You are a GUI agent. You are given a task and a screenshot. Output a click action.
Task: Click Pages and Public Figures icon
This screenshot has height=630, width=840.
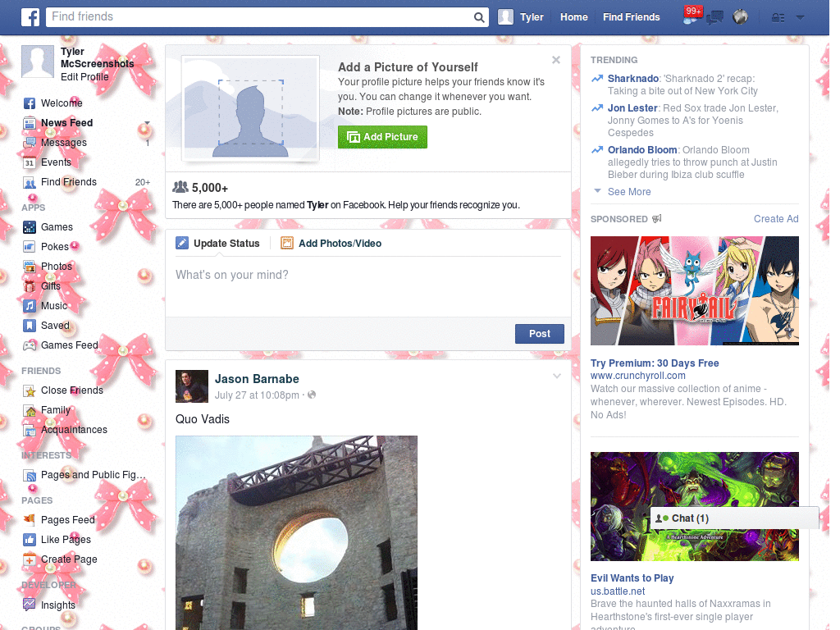(30, 475)
